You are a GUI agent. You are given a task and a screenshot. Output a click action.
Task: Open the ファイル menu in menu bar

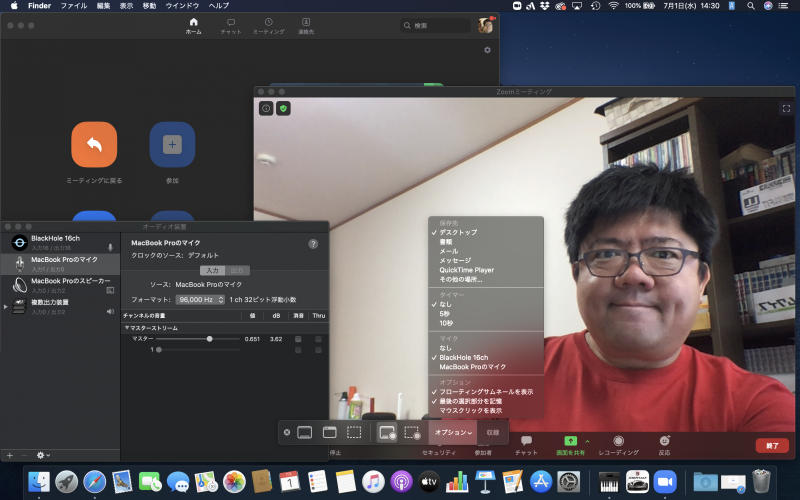click(74, 6)
